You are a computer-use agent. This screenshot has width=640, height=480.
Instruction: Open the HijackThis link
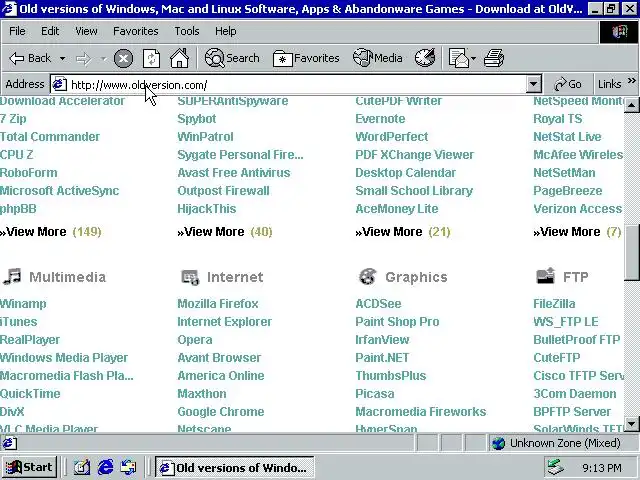[x=207, y=209]
